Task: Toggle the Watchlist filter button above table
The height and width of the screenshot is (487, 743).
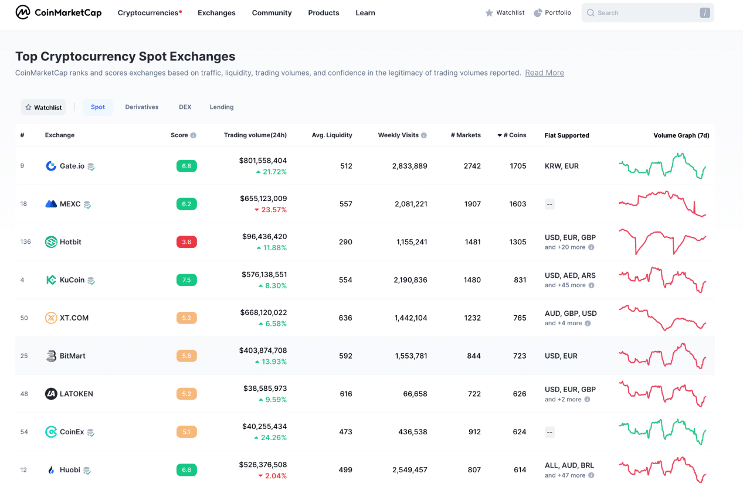Action: (43, 107)
